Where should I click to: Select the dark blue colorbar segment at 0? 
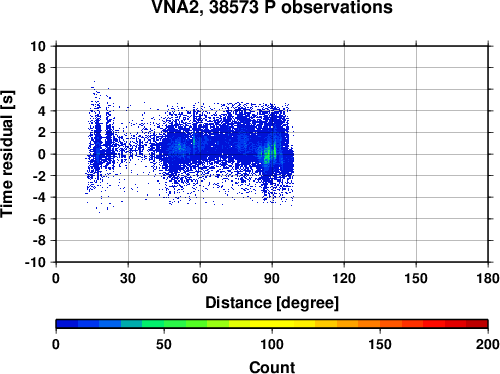67,324
